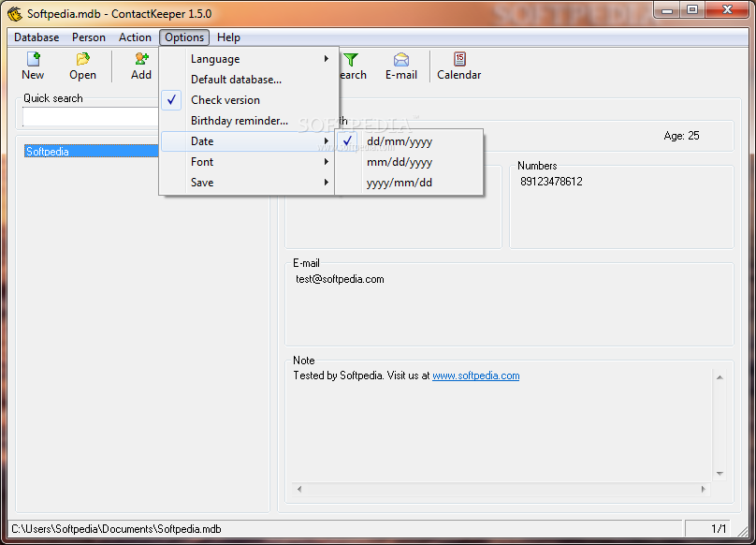Open the Help menu
Viewport: 756px width, 545px height.
coord(228,37)
